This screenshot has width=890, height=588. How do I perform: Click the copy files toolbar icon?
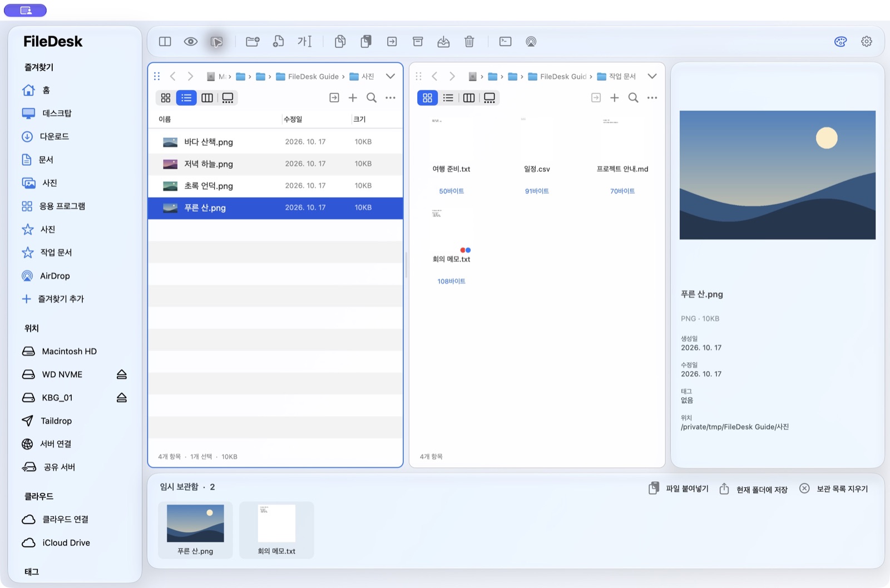pyautogui.click(x=340, y=42)
